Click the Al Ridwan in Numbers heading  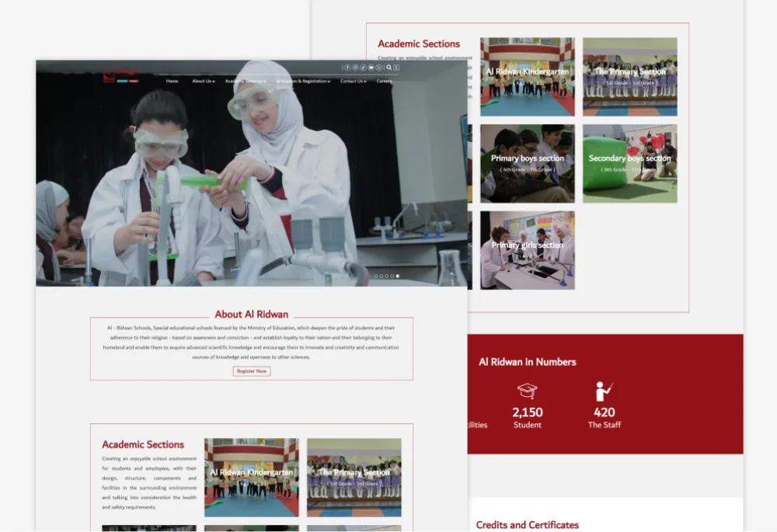[528, 362]
